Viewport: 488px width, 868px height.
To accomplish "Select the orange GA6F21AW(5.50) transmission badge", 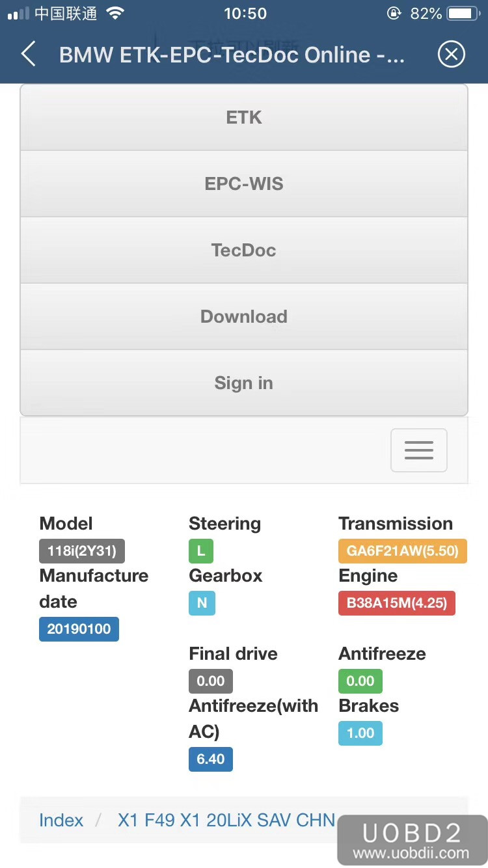I will [x=402, y=550].
